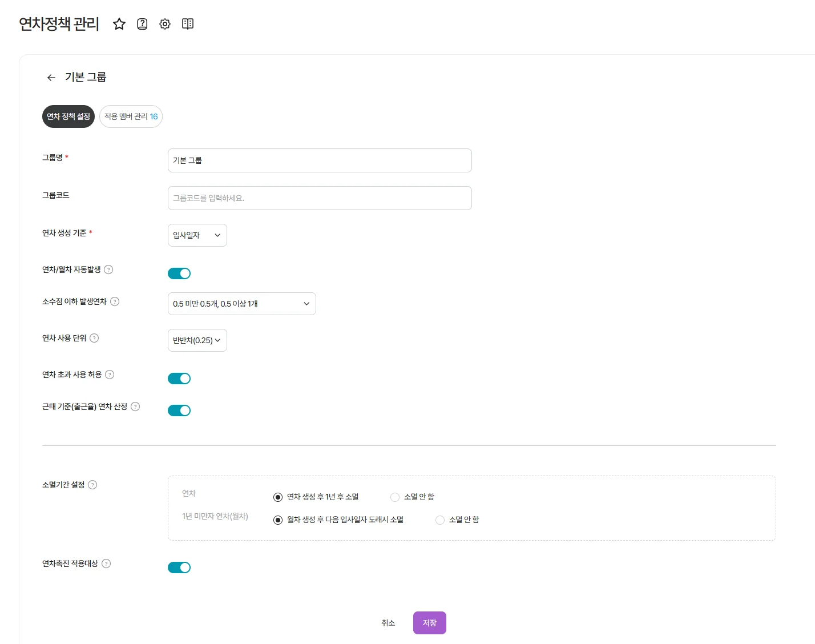Open the tooltip for 소멸기간 설정
The image size is (815, 644).
coord(94,485)
